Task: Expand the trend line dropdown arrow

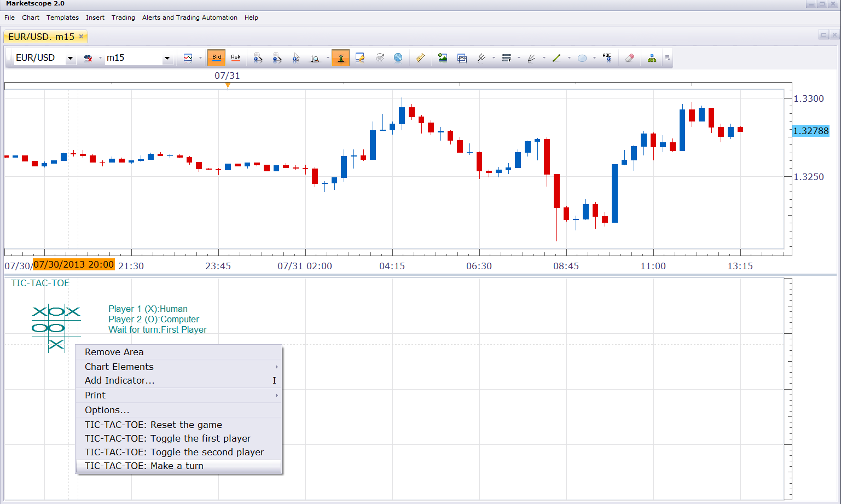Action: 569,57
